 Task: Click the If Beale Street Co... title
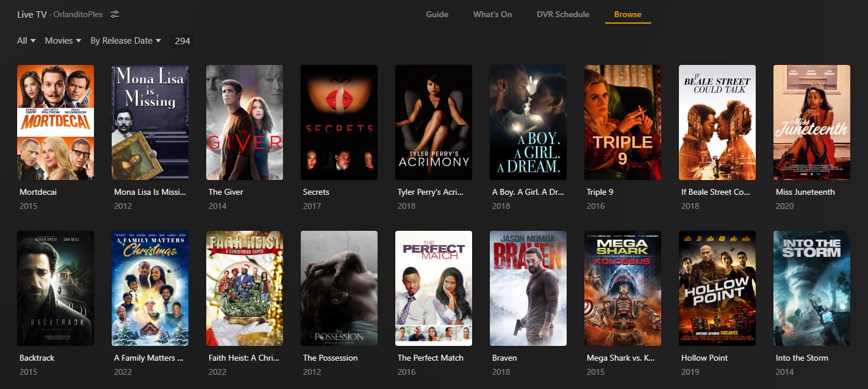tap(716, 192)
